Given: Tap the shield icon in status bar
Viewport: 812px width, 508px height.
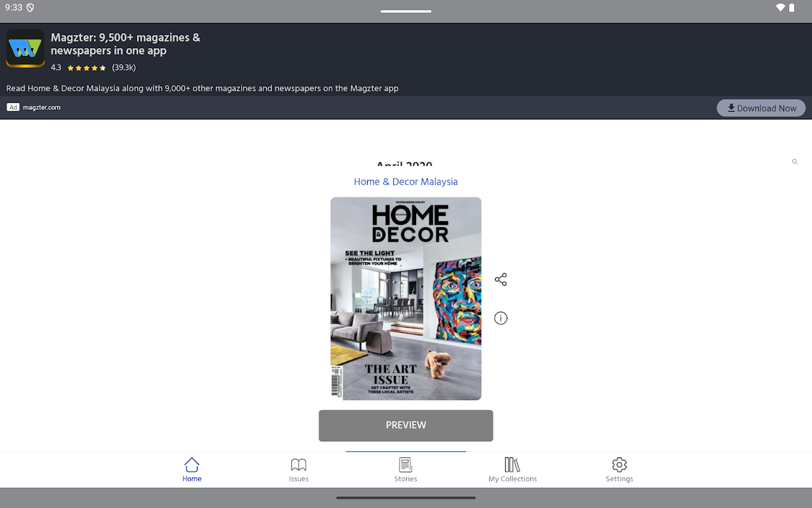Looking at the screenshot, I should click(x=30, y=8).
